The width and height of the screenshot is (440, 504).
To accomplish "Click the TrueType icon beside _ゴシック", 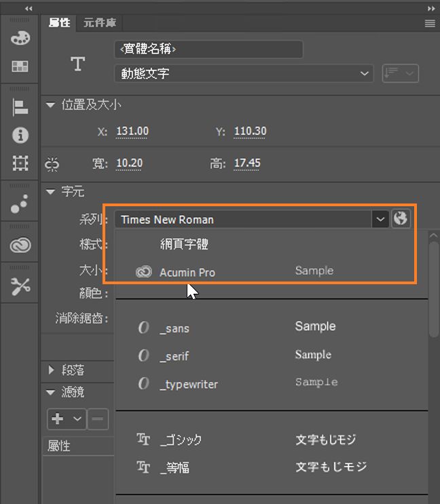I will 143,439.
